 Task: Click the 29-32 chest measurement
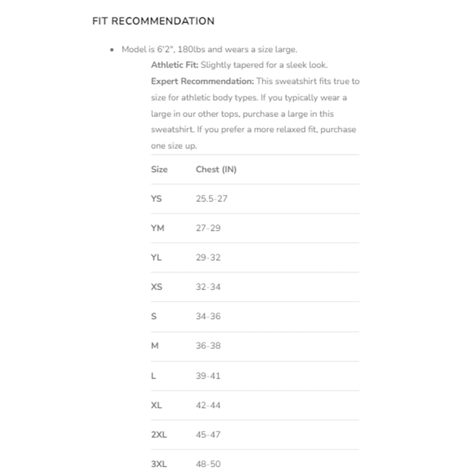pyautogui.click(x=208, y=257)
